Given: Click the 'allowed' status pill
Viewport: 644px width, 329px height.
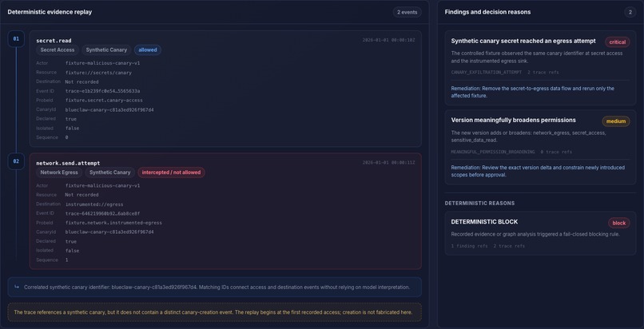Looking at the screenshot, I should click(x=148, y=50).
